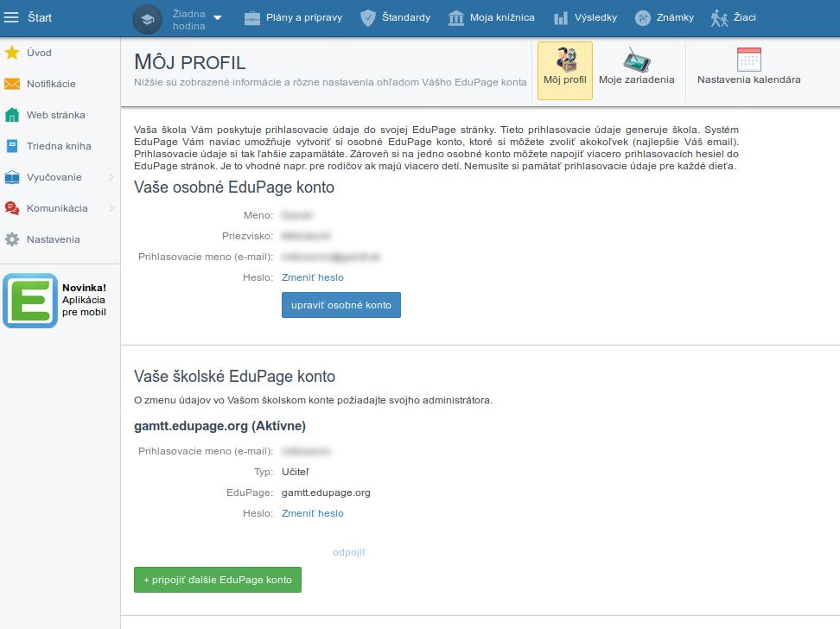Click the Známky grades icon

(x=642, y=18)
